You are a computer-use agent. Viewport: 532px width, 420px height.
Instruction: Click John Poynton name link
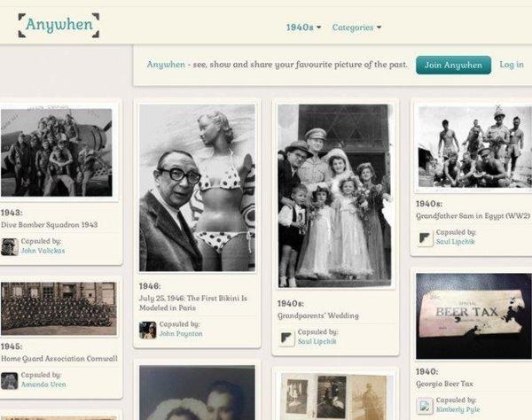(181, 334)
